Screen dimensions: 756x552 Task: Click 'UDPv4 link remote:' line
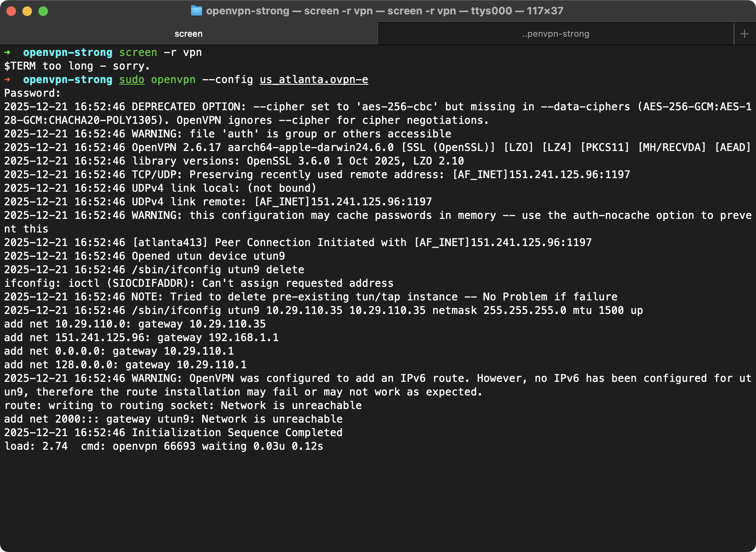tap(218, 202)
